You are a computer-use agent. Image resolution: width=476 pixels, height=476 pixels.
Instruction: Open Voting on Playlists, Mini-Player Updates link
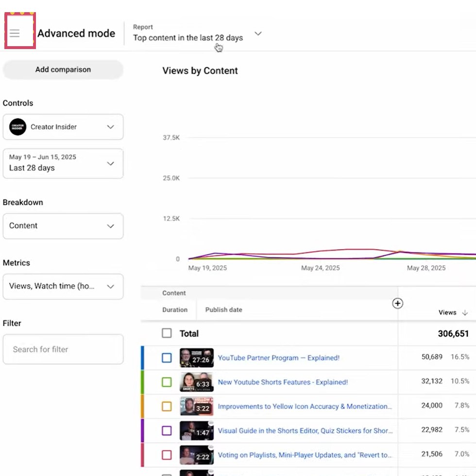pos(305,455)
